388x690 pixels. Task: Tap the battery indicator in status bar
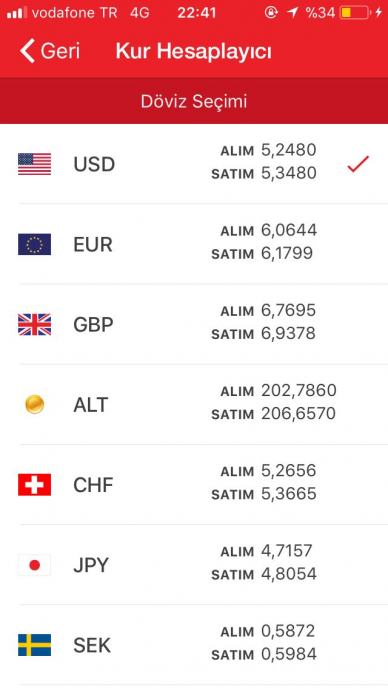[x=354, y=13]
